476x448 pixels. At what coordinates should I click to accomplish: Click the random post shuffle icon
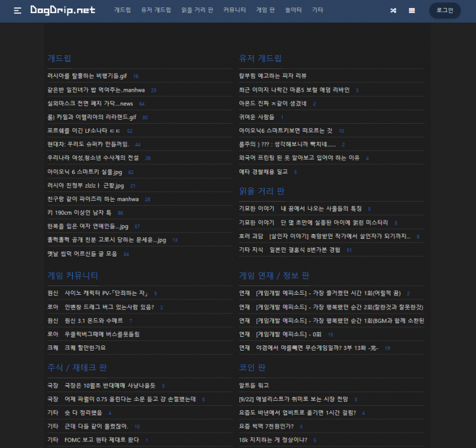(x=393, y=10)
